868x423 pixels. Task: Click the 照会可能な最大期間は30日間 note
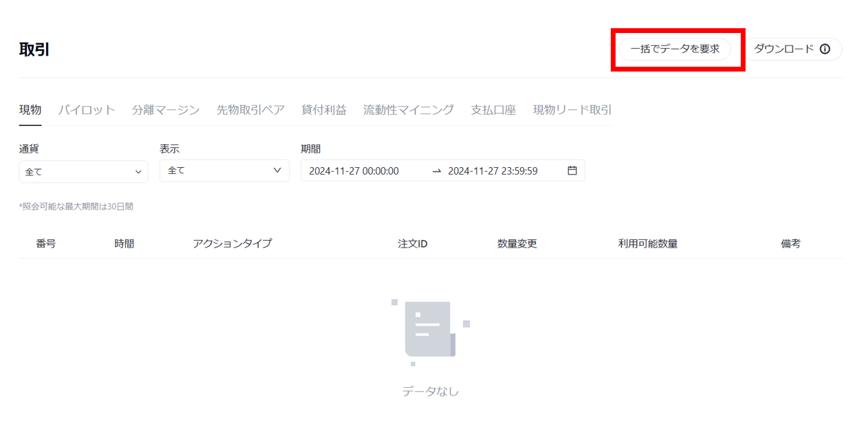[76, 206]
